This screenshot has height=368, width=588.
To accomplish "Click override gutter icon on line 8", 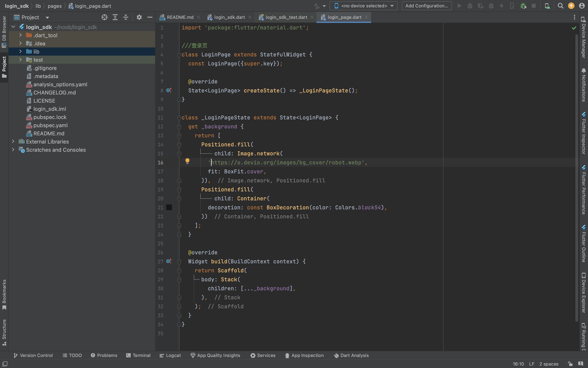I will [x=169, y=91].
